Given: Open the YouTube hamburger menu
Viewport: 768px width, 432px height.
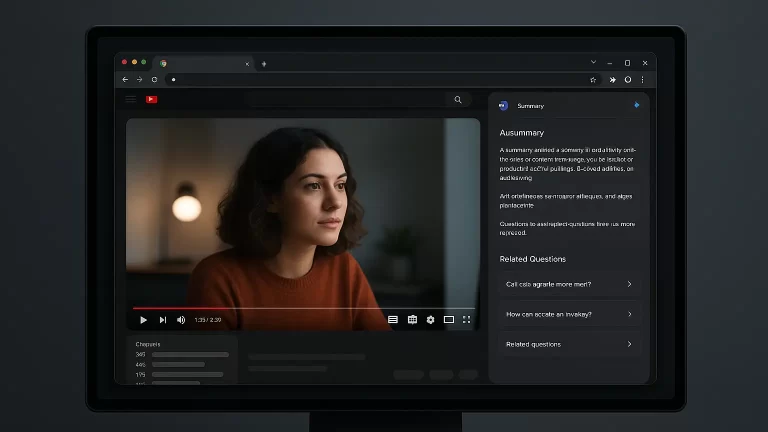Looking at the screenshot, I should pyautogui.click(x=130, y=99).
